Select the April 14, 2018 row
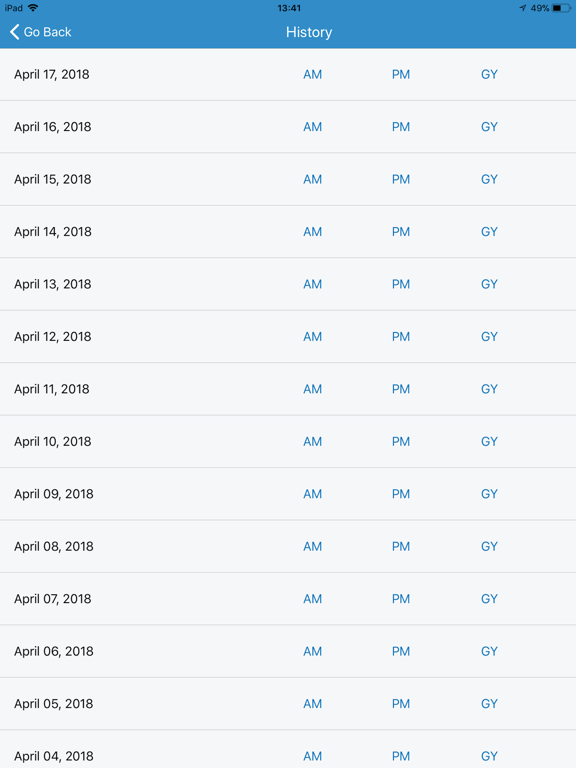Viewport: 576px width, 768px height. (288, 232)
